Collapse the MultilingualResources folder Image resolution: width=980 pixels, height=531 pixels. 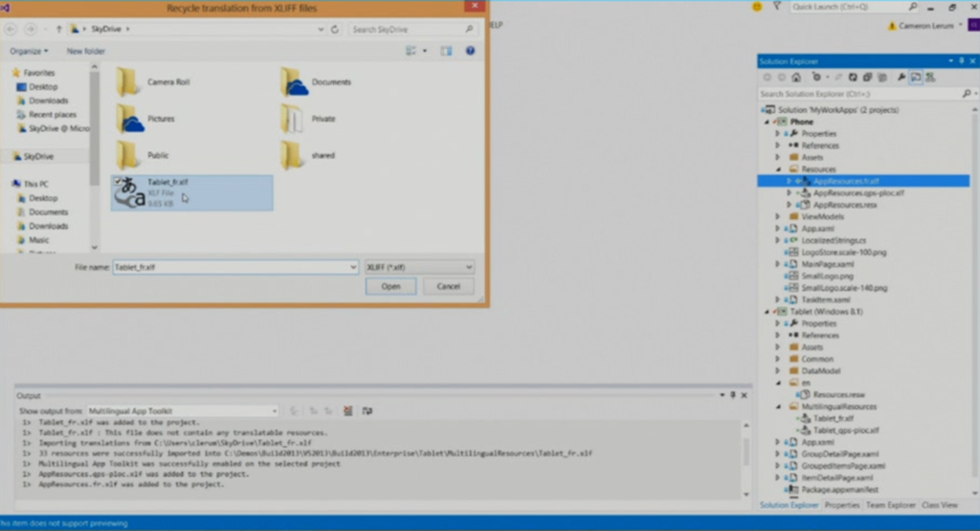[x=779, y=407]
